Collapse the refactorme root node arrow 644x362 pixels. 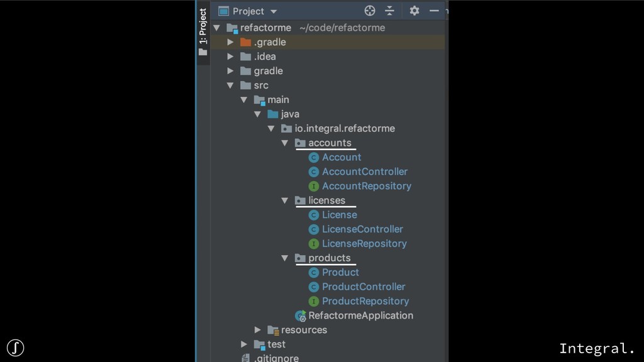pyautogui.click(x=217, y=28)
